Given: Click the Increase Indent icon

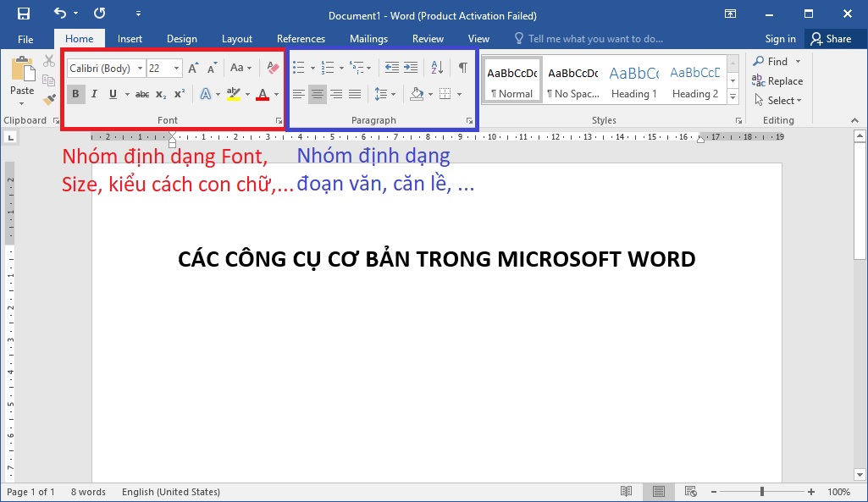Looking at the screenshot, I should [x=412, y=68].
